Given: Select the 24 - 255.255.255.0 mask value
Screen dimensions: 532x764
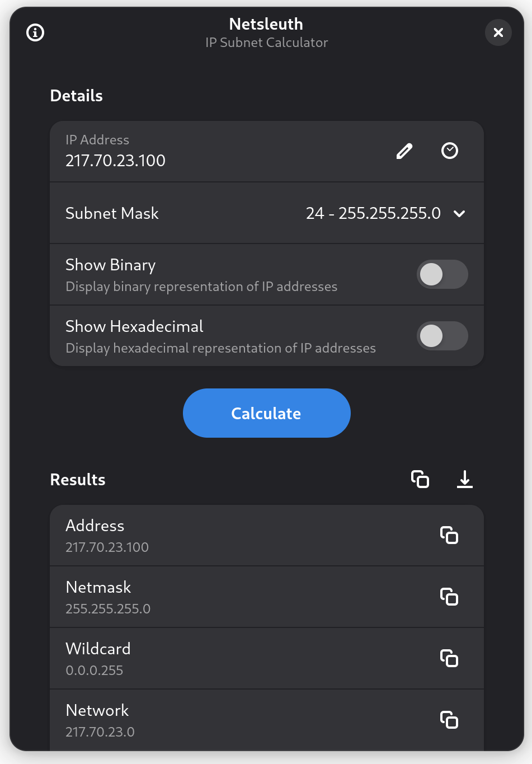Looking at the screenshot, I should (373, 213).
